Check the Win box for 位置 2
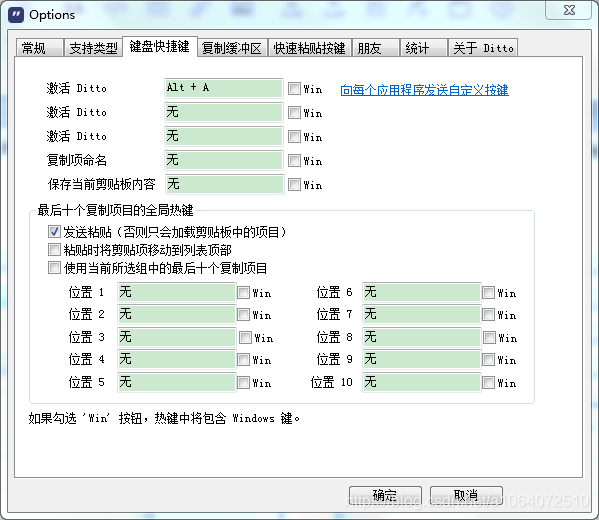Screen dimensions: 599x520 243,315
